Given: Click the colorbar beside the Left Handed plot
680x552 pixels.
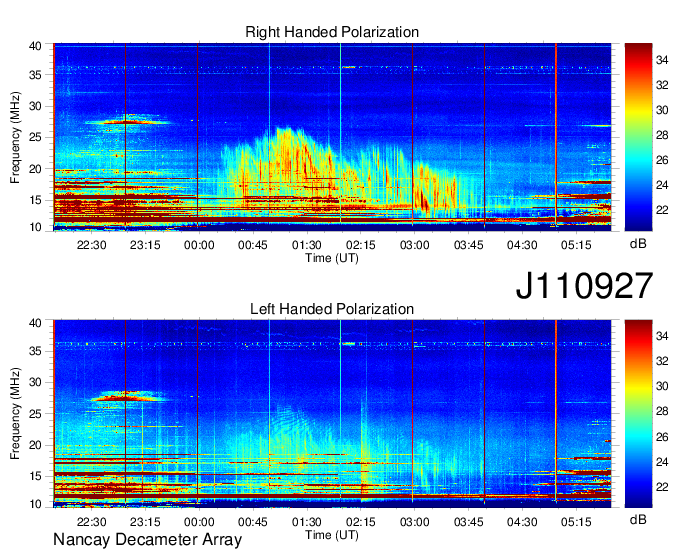Looking at the screenshot, I should point(638,413).
